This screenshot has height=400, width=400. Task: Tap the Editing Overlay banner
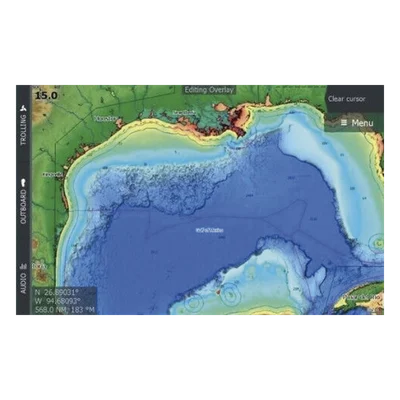pyautogui.click(x=209, y=90)
